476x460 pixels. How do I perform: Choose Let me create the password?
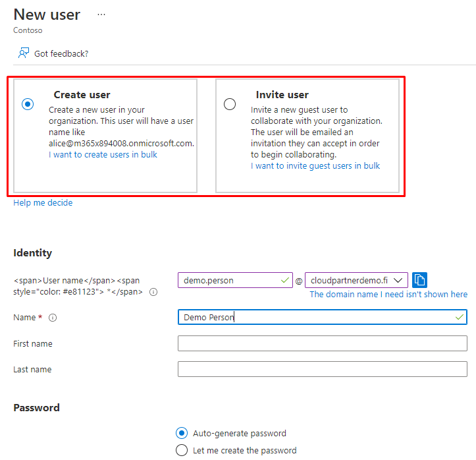(182, 450)
